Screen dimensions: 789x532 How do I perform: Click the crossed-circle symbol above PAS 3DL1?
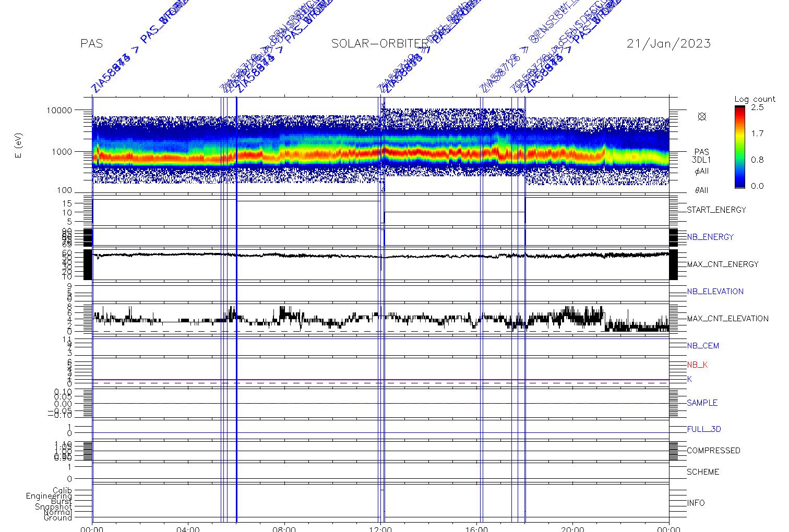702,116
